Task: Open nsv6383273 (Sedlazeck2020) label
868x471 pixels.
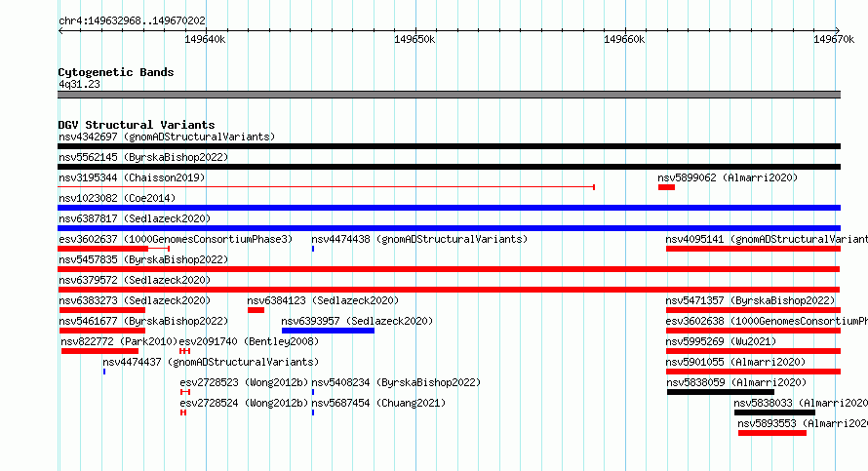Action: [135, 300]
